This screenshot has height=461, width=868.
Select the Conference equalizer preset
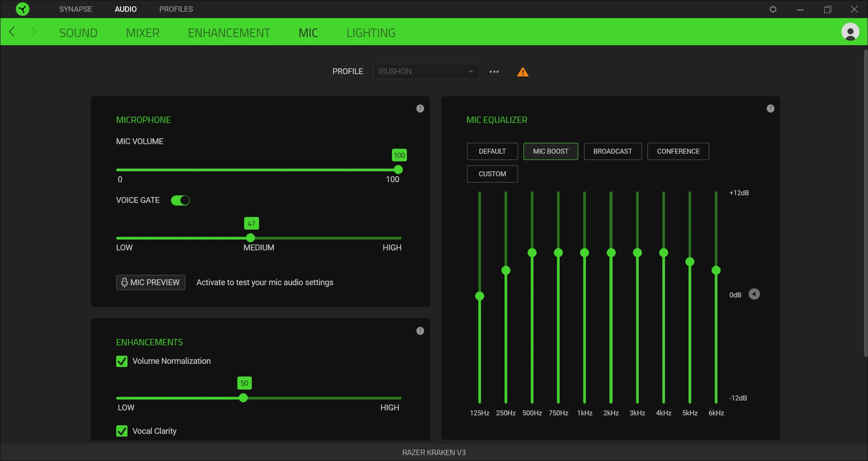tap(678, 151)
